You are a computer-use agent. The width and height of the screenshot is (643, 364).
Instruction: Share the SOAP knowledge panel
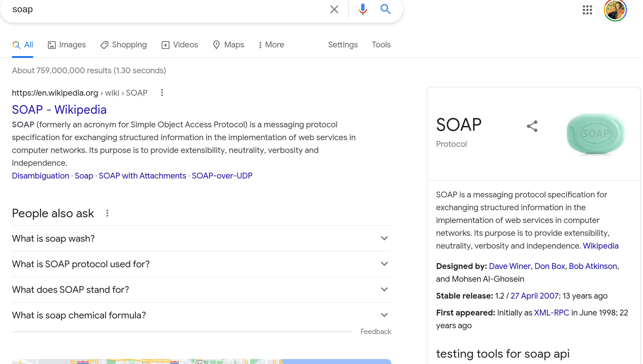tap(532, 126)
